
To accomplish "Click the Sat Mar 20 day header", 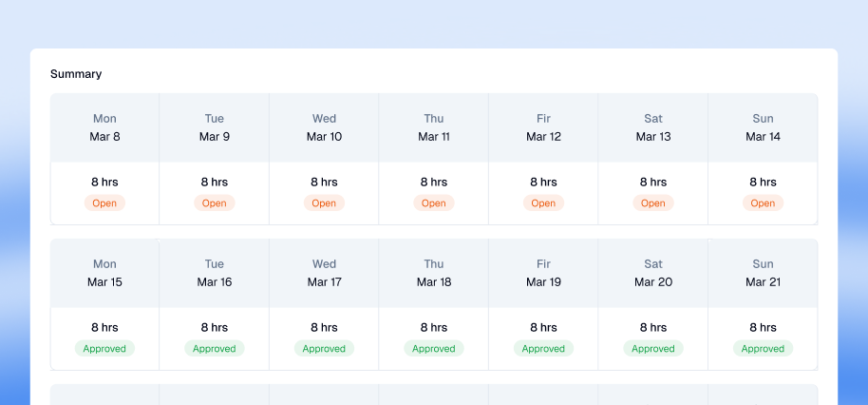I will click(x=653, y=273).
